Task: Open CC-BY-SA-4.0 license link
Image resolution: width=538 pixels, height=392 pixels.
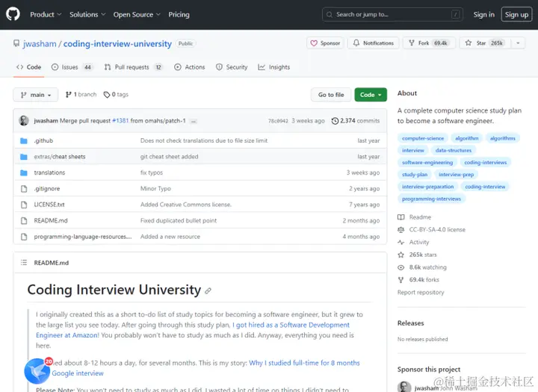Action: 432,230
